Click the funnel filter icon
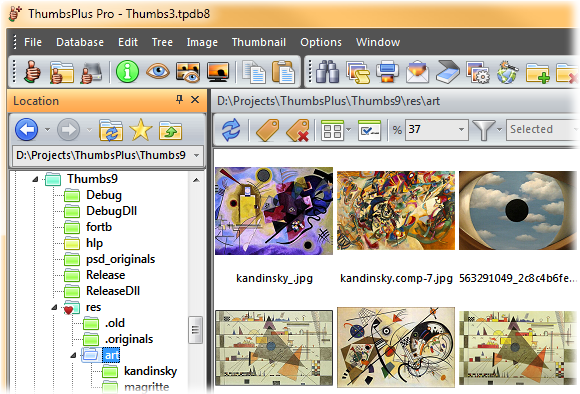Screen dimensions: 580x394 [x=483, y=130]
